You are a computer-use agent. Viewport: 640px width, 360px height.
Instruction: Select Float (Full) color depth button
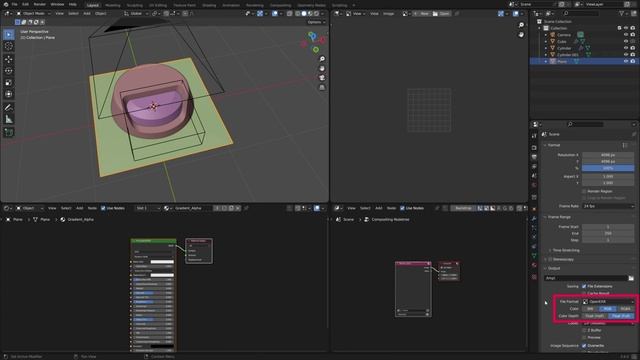(621, 316)
